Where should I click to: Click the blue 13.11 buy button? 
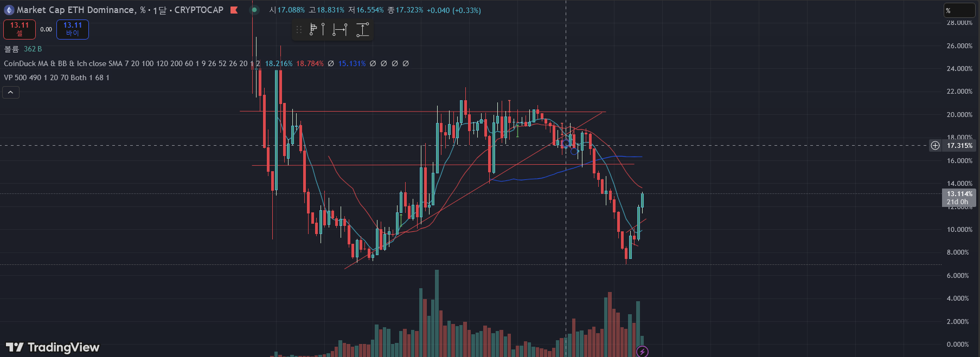tap(73, 29)
